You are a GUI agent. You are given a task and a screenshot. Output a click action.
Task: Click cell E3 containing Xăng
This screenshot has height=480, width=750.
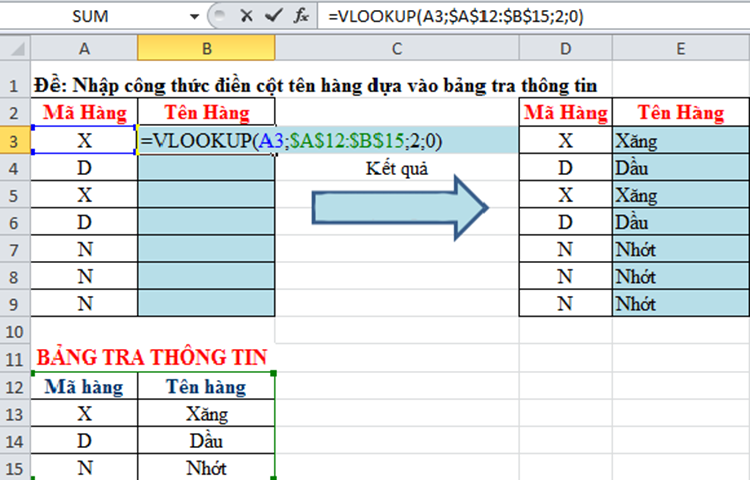[681, 141]
